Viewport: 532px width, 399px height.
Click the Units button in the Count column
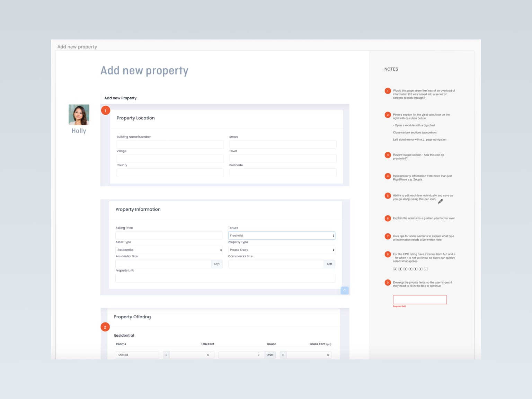point(270,355)
